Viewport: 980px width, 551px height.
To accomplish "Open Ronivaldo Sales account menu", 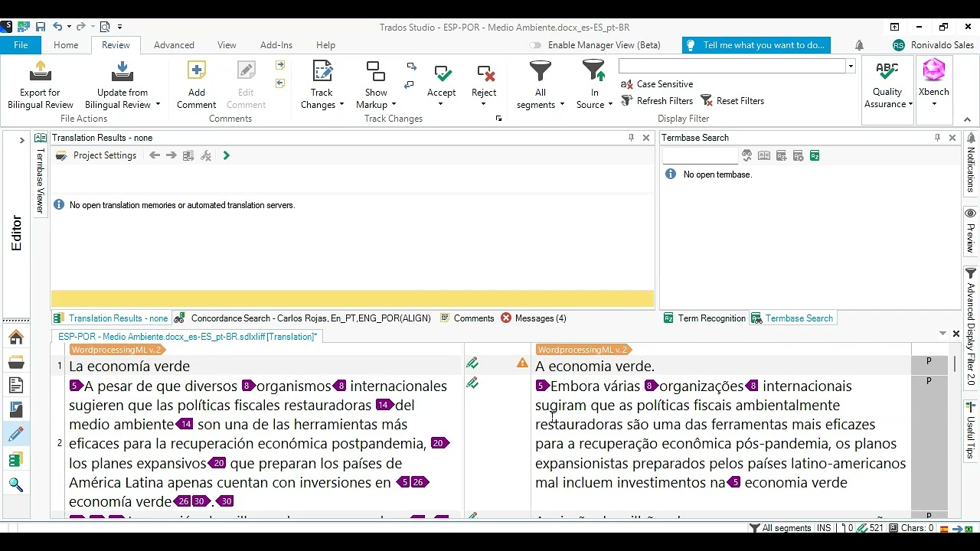I will [933, 45].
